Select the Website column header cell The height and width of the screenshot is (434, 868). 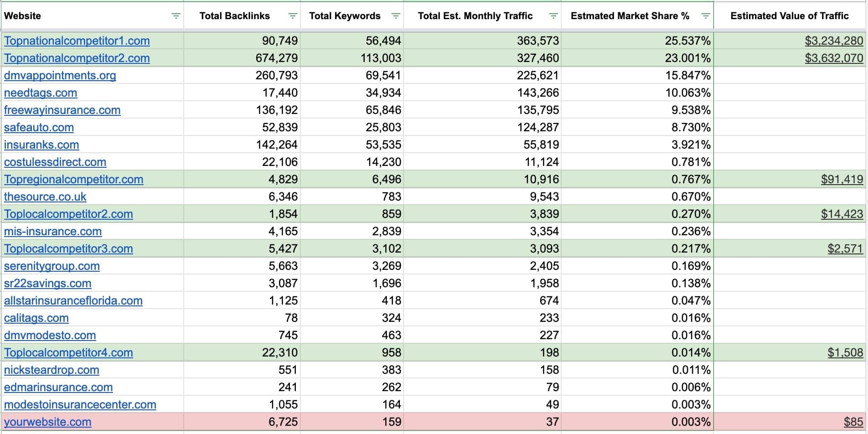click(x=92, y=16)
